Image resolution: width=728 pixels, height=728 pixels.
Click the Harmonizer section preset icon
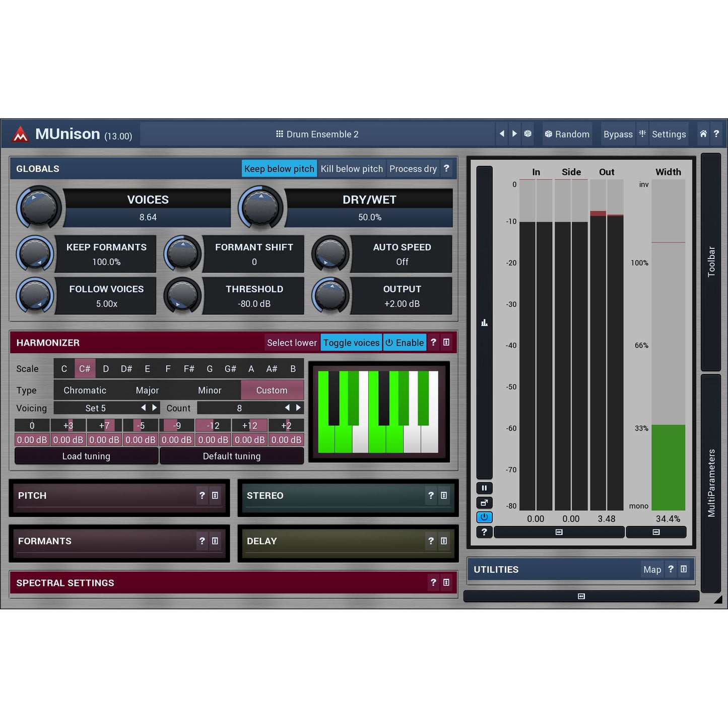tap(446, 343)
